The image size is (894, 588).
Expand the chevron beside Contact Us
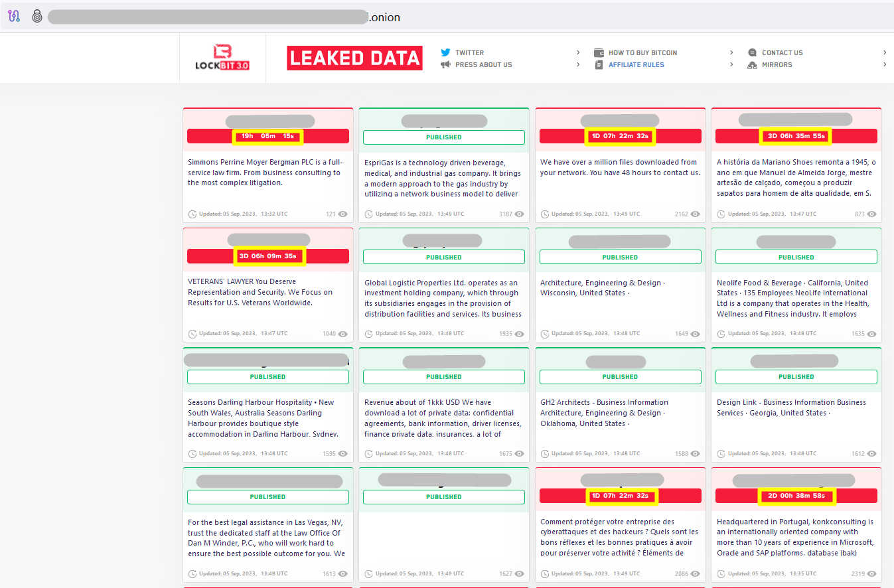(884, 52)
